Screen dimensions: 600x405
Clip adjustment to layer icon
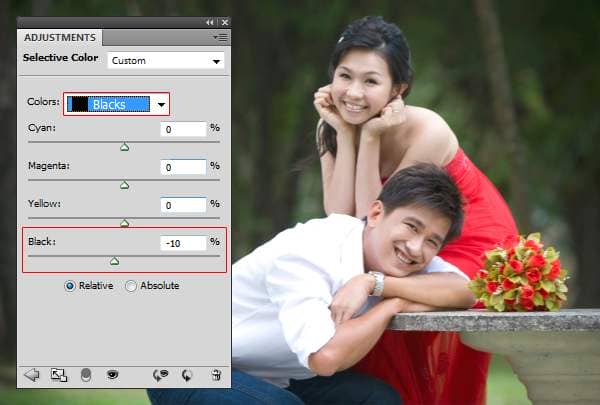(x=86, y=375)
